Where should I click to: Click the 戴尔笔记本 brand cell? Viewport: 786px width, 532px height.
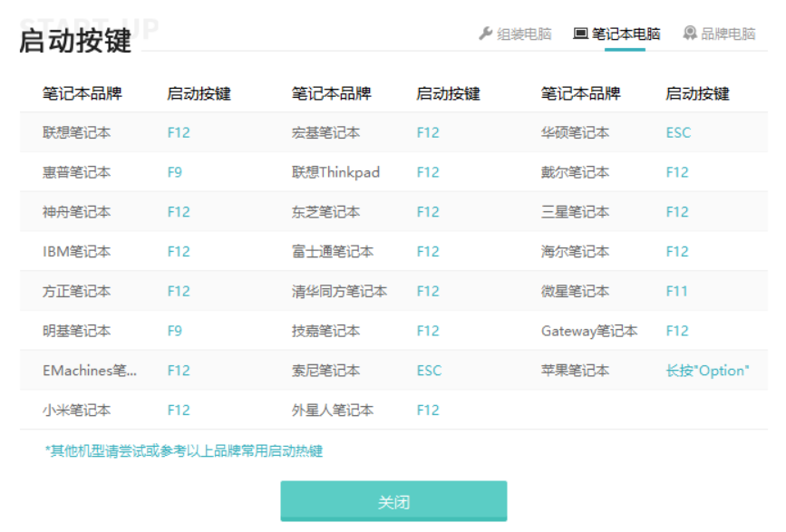(x=575, y=172)
